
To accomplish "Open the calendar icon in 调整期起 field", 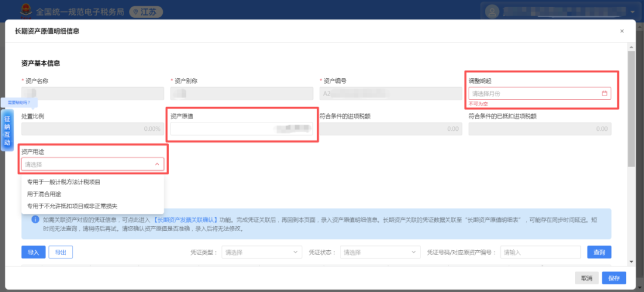I will (x=604, y=93).
